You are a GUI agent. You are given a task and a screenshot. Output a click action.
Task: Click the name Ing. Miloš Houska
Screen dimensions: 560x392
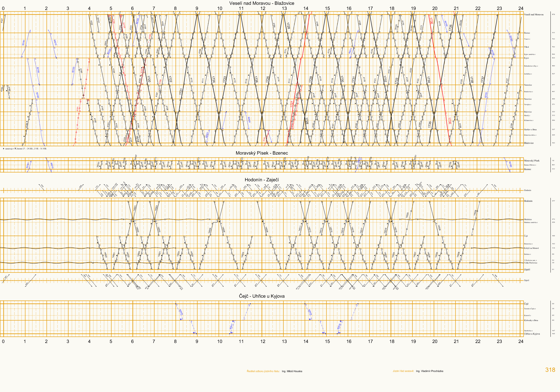(292, 371)
